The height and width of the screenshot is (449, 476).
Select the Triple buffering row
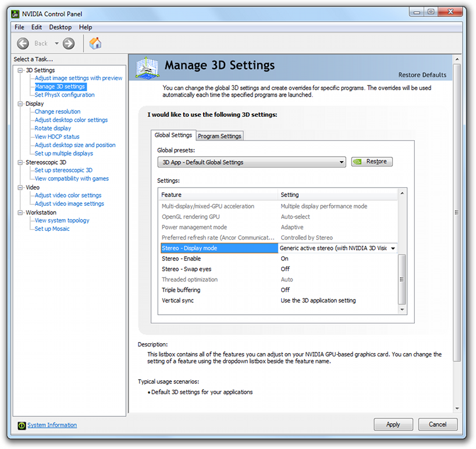[x=278, y=290]
